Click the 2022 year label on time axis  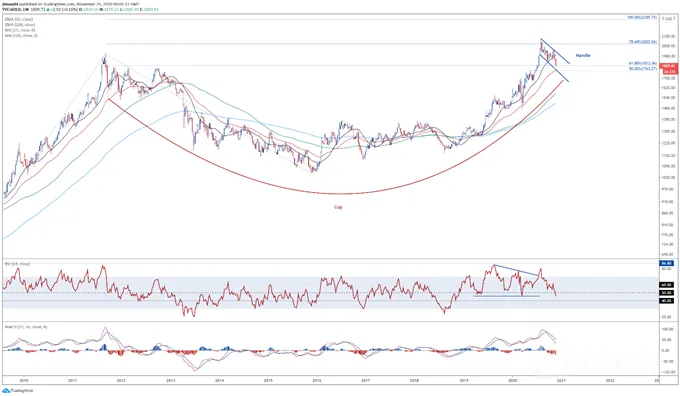610,380
